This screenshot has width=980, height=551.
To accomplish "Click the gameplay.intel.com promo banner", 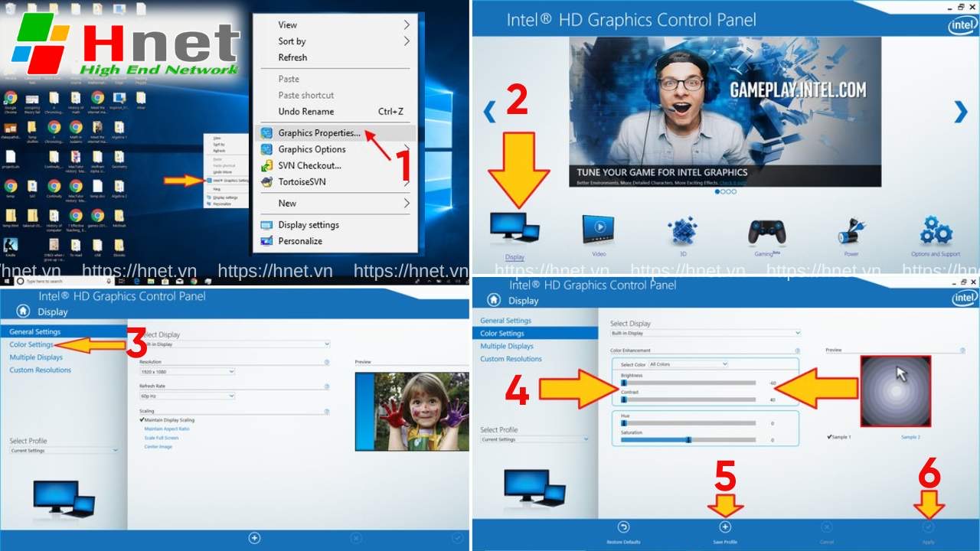I will tap(724, 112).
